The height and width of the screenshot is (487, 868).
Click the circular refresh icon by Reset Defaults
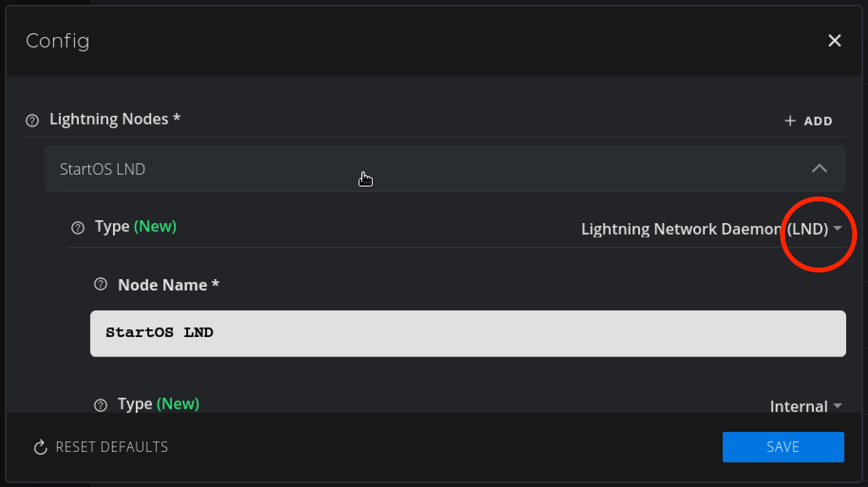[x=39, y=447]
